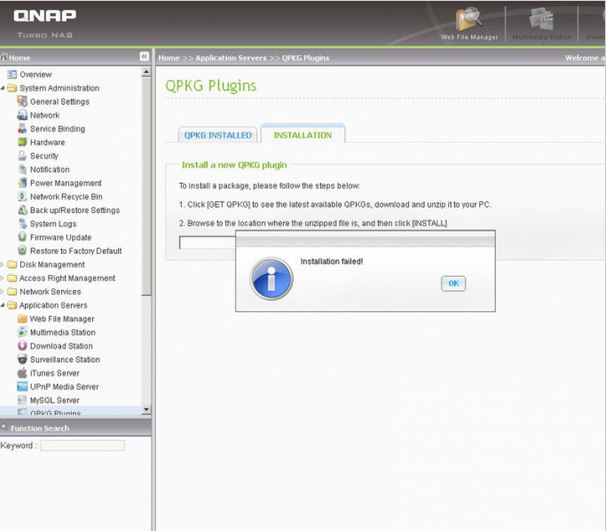This screenshot has width=607, height=531.
Task: Click the Power Management icon
Action: (22, 183)
